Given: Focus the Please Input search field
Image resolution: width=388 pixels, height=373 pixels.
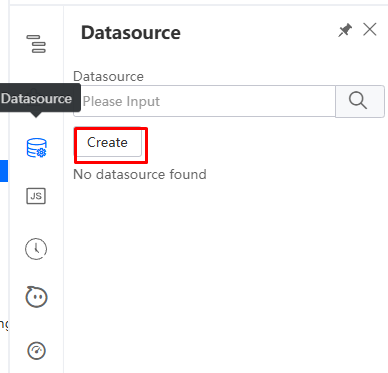Looking at the screenshot, I should [204, 101].
